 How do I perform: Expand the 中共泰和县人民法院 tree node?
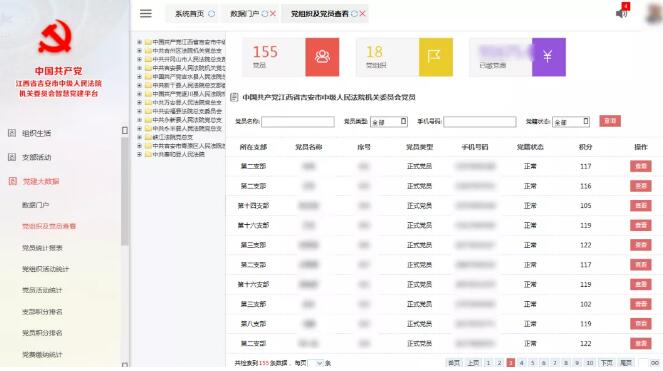click(139, 154)
